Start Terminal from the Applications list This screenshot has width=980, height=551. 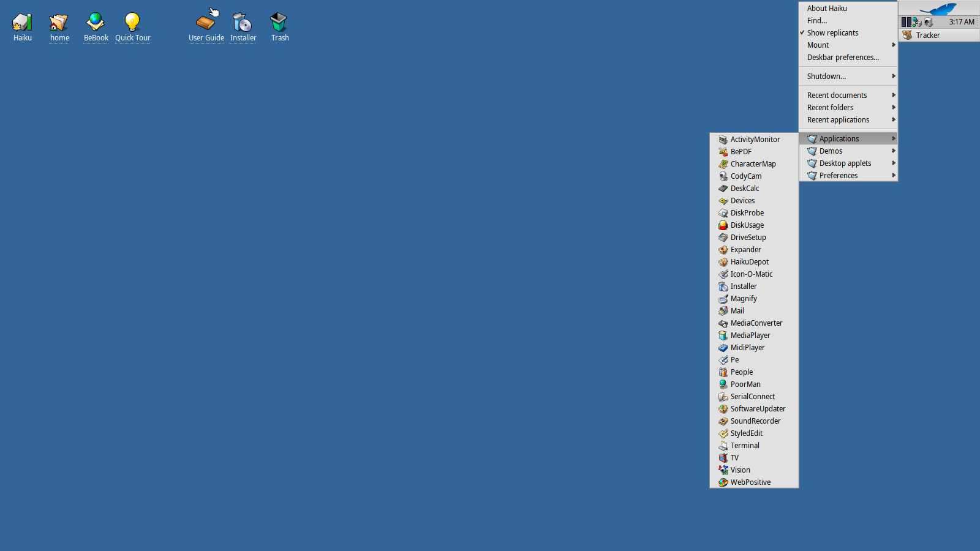(745, 446)
